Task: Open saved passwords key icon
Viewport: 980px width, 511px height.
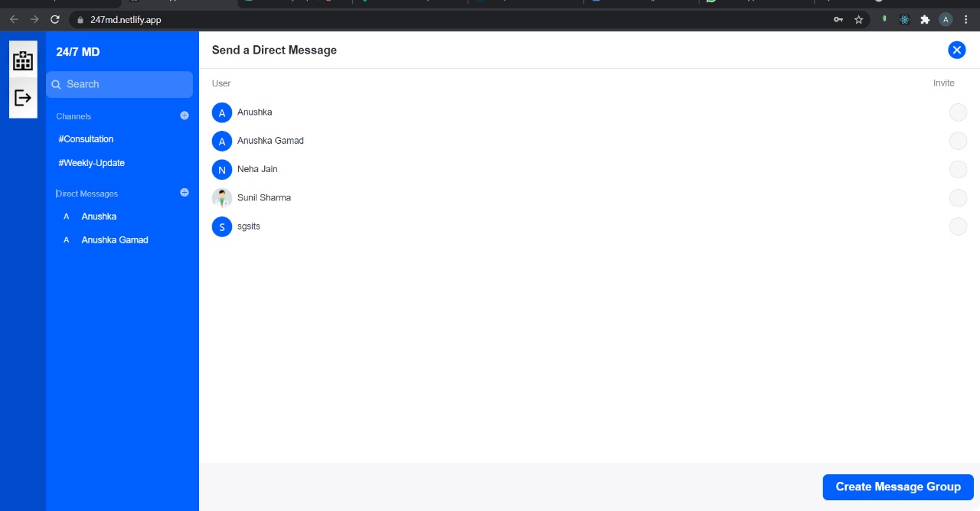Action: click(838, 20)
